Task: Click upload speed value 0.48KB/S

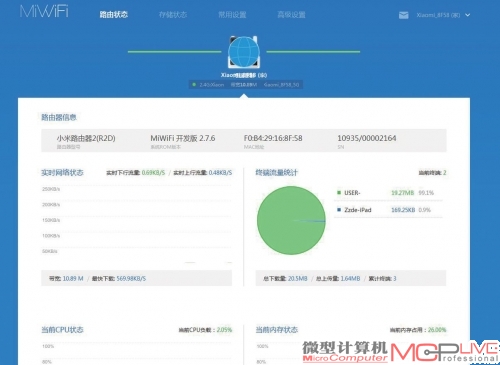Action: (x=220, y=173)
